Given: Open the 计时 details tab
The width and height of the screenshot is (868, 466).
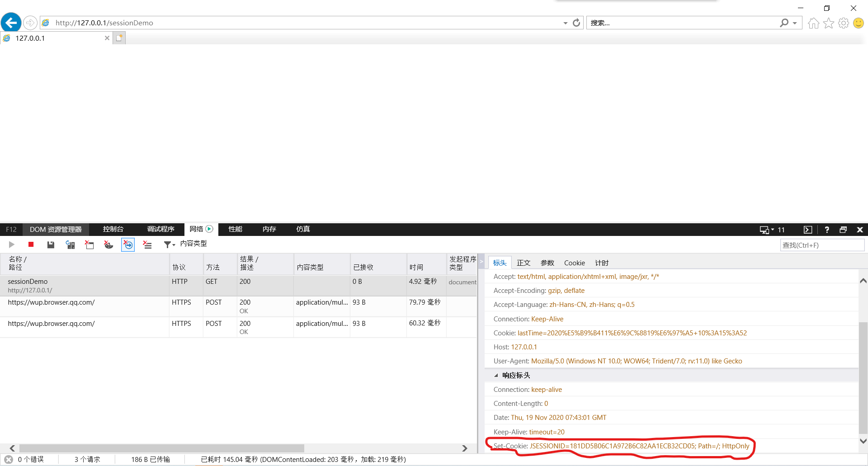Looking at the screenshot, I should 602,263.
